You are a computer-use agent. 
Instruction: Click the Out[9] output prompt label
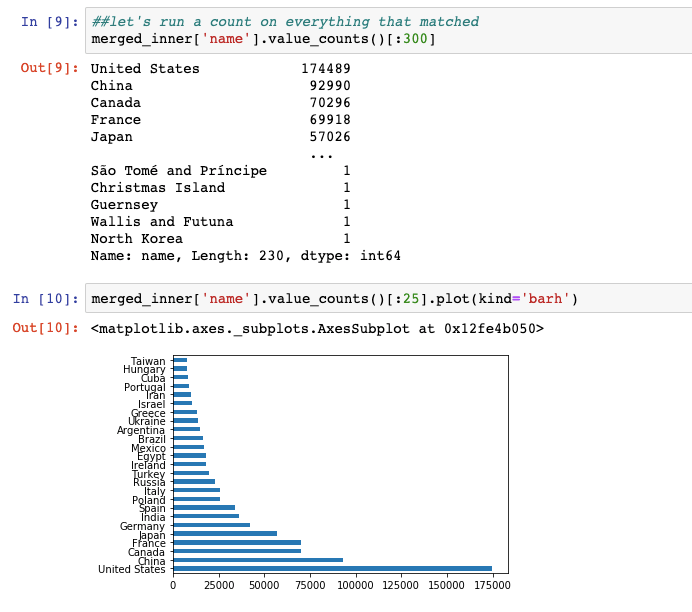(x=46, y=69)
